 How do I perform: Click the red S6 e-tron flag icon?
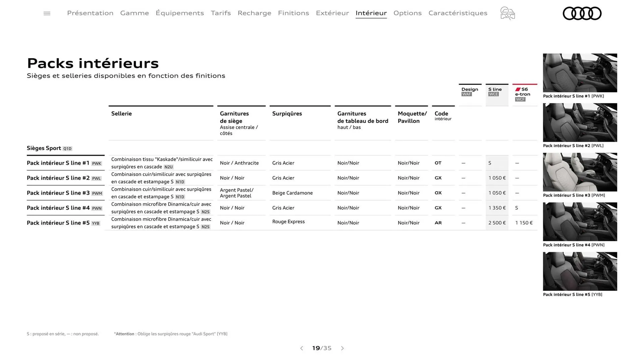[x=518, y=89]
